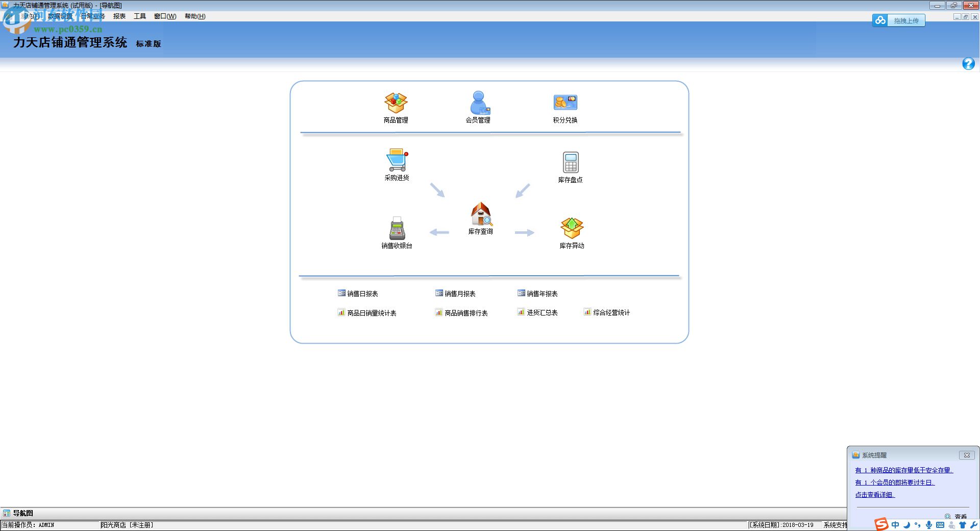Open the 帮助(H) menu

pyautogui.click(x=195, y=16)
